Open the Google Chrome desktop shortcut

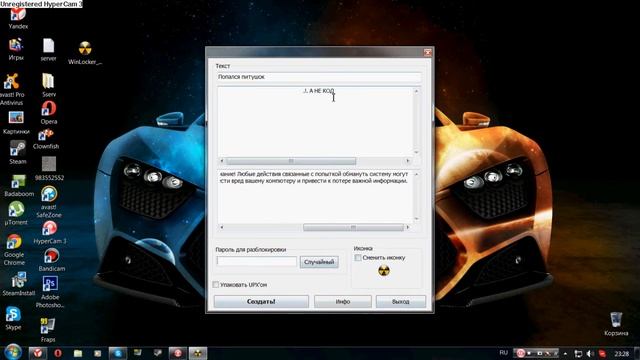(x=14, y=250)
